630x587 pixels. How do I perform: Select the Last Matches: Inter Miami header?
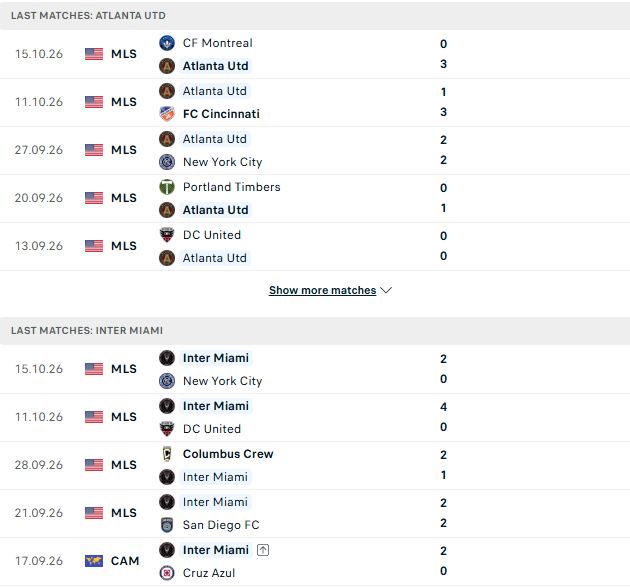click(87, 330)
